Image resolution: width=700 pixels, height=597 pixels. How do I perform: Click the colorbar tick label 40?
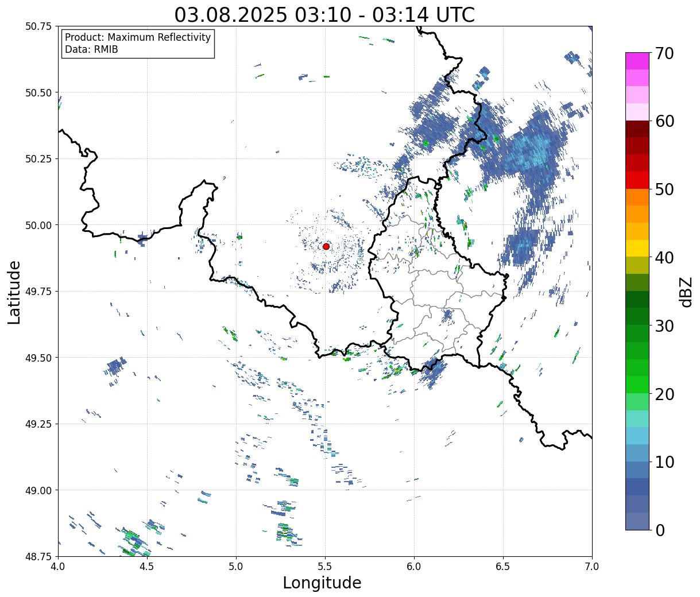tap(664, 258)
